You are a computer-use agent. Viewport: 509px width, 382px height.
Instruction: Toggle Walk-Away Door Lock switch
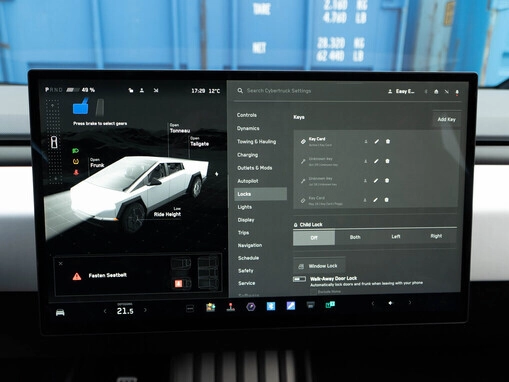pos(299,279)
